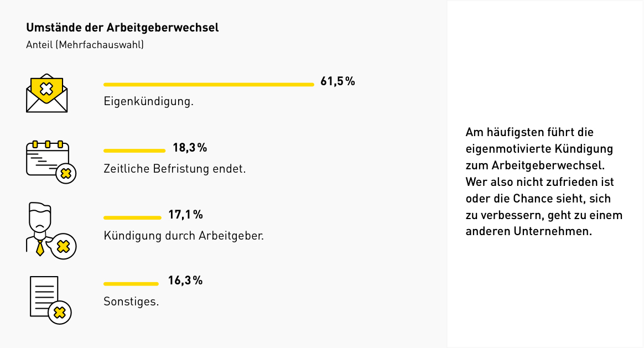Click the heading 'Umstände der Arbeitgeberwechsel'
Screen dimensions: 644x348
[x=122, y=27]
